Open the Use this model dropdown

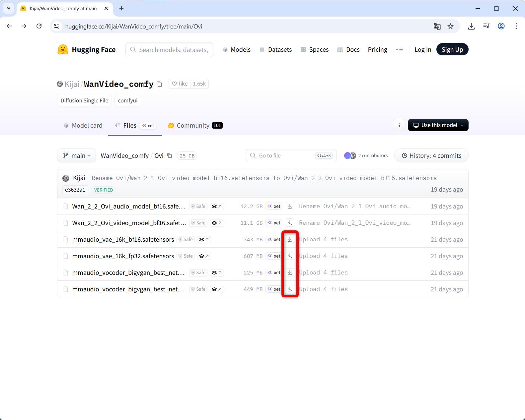pyautogui.click(x=438, y=125)
